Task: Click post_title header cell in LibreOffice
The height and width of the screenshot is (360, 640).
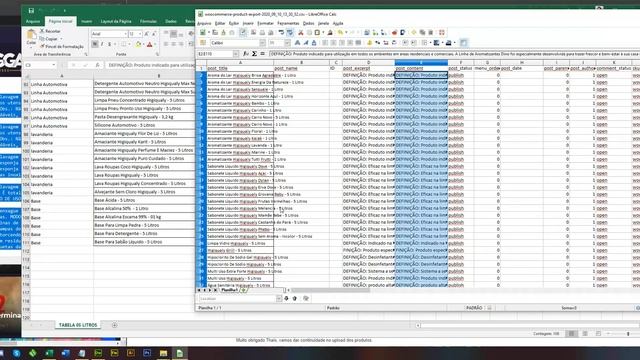Action: (240, 68)
